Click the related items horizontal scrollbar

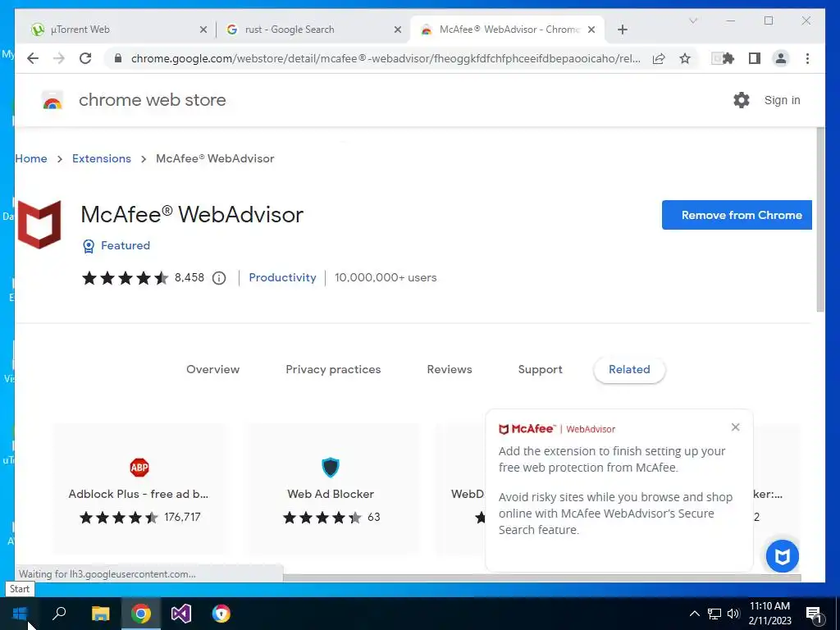pos(541,577)
